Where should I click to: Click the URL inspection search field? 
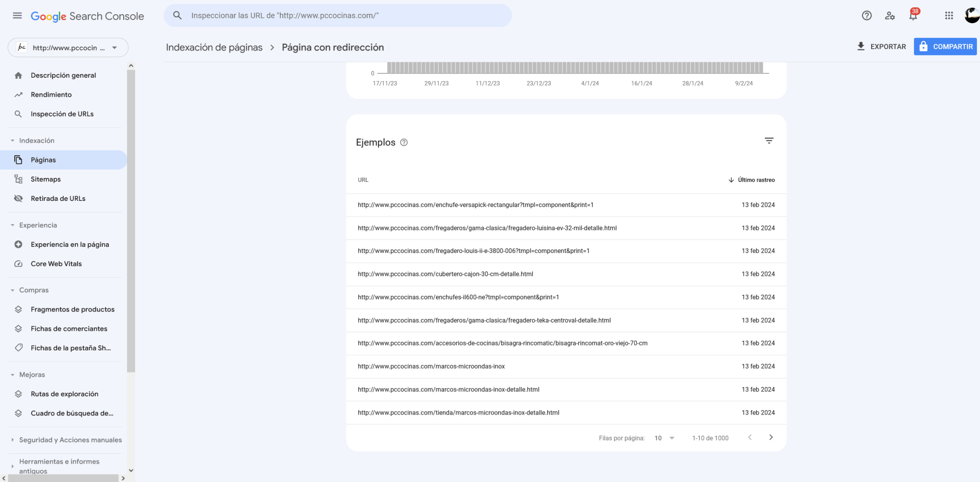pyautogui.click(x=338, y=16)
